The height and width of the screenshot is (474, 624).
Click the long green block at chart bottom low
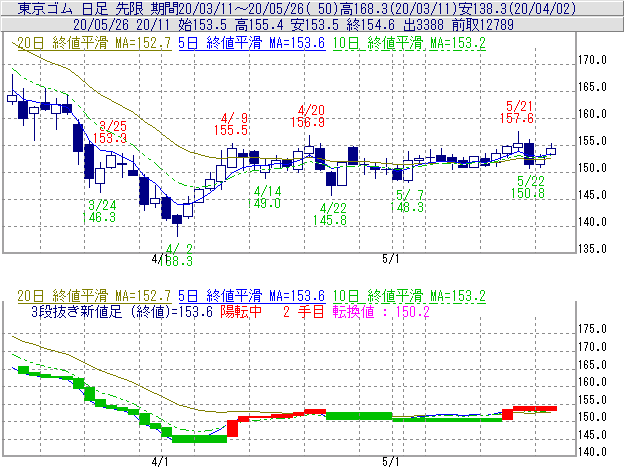point(199,439)
